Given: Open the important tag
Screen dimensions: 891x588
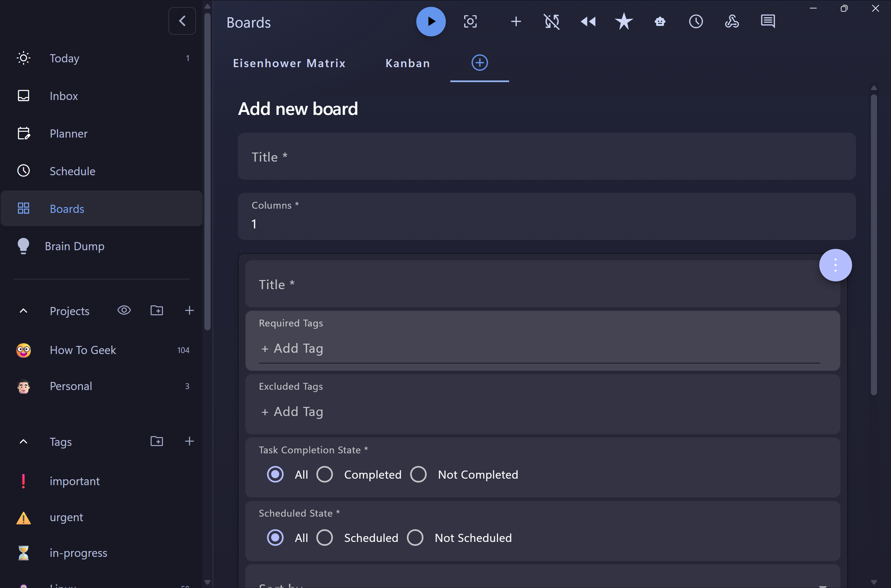Looking at the screenshot, I should tap(102, 481).
